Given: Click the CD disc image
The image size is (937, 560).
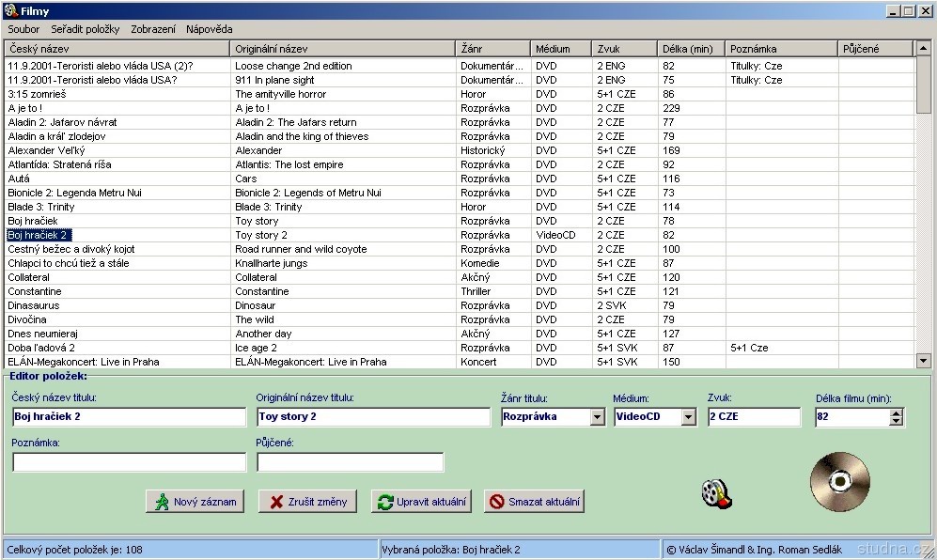Looking at the screenshot, I should click(839, 480).
